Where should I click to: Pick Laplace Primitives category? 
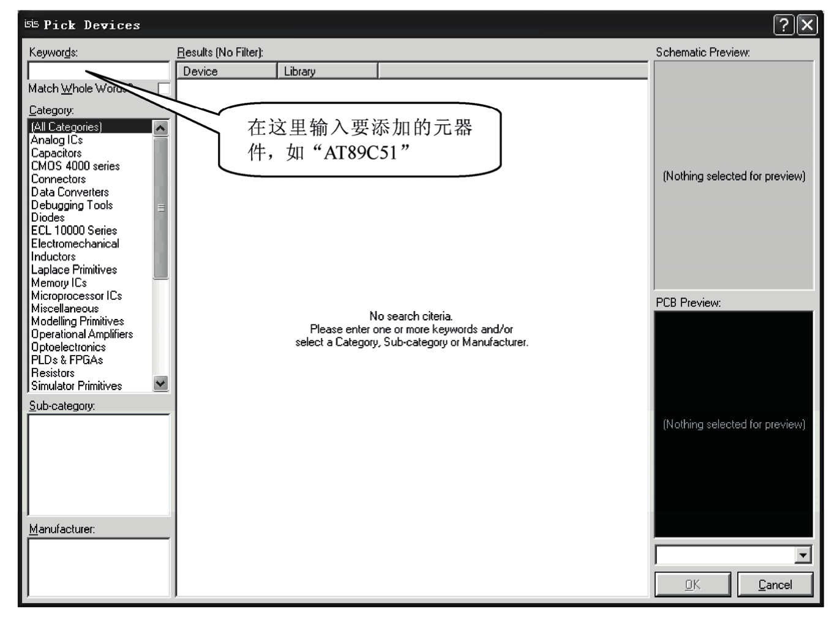point(74,269)
